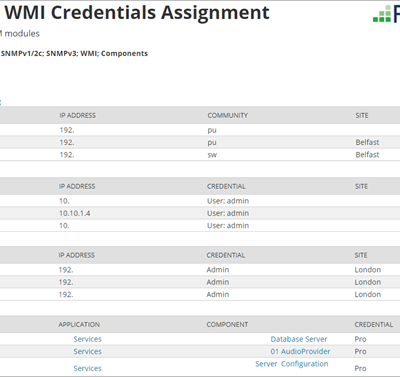400x377 pixels.
Task: Click the COMMUNITY column header
Action: click(x=228, y=115)
